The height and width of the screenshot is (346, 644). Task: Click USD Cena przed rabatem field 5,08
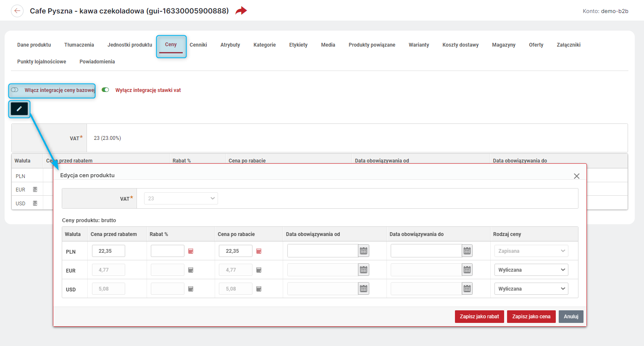108,288
